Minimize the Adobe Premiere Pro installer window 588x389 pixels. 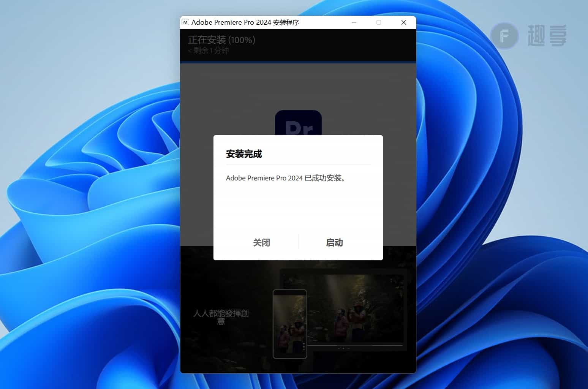coord(354,22)
